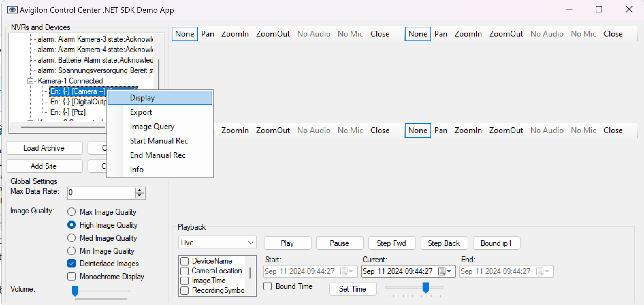Image resolution: width=644 pixels, height=305 pixels.
Task: Click ZoomIn in lower-left video pane toolbar
Action: [235, 130]
